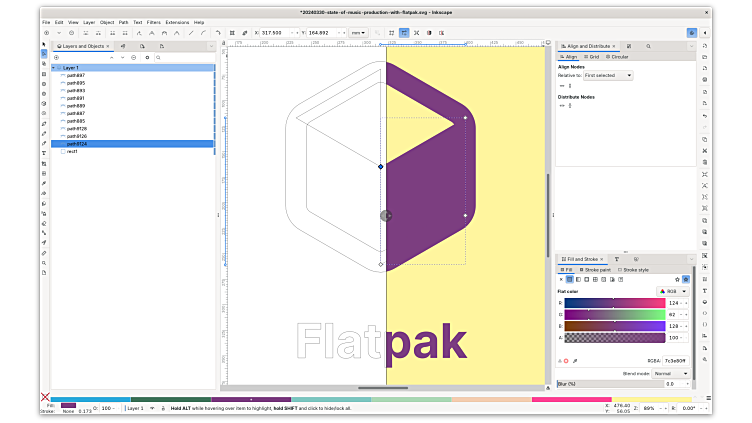Select the Text tool in the toolbox
This screenshot has width=752, height=423.
44,153
